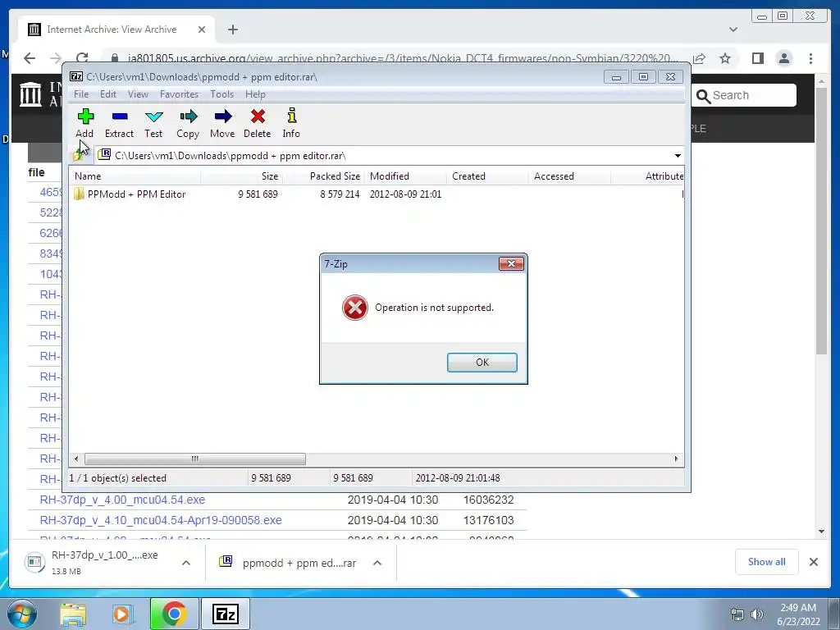Open the Edit menu in 7-Zip
The width and height of the screenshot is (840, 630).
tap(108, 94)
